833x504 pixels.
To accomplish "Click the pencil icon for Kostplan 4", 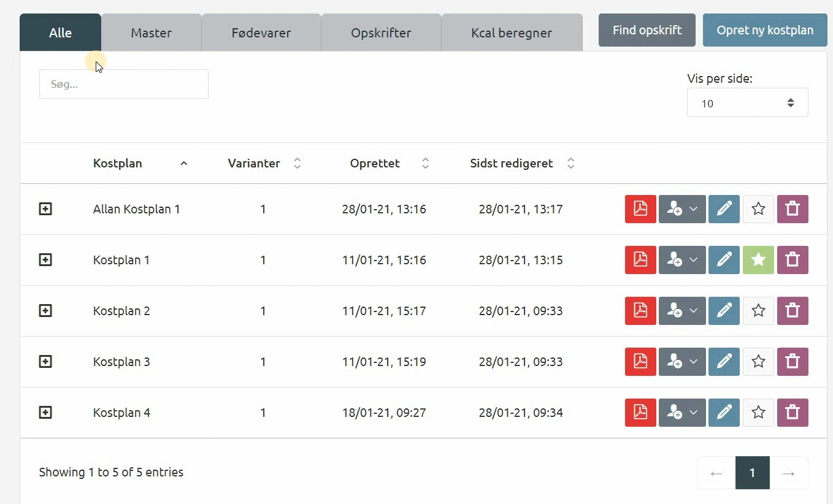I will [724, 413].
